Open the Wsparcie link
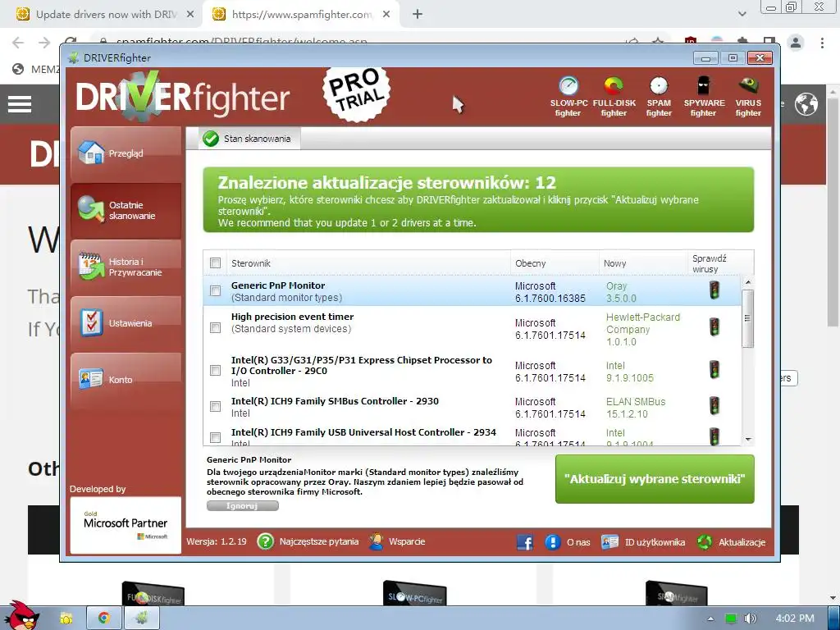The height and width of the screenshot is (630, 840). 407,541
